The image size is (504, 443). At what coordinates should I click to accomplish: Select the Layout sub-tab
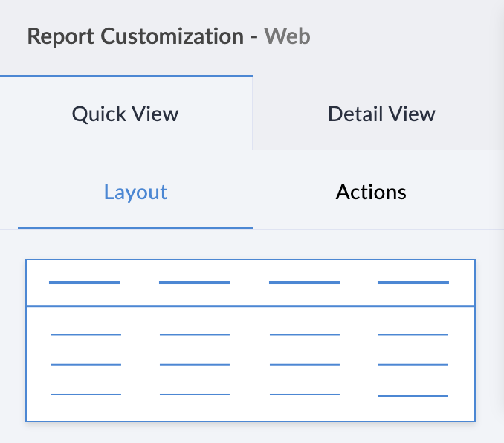coord(135,193)
